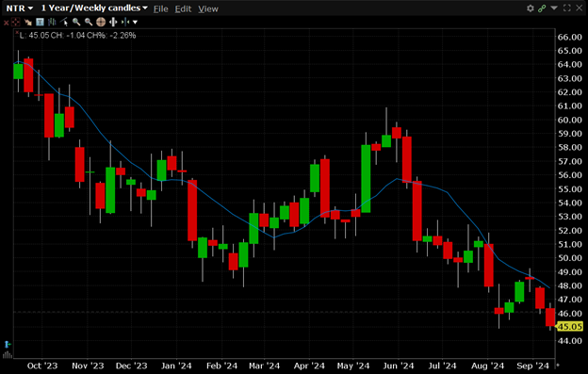The width and height of the screenshot is (588, 374).
Task: Click the Dec '23 time axis label
Action: tap(131, 366)
